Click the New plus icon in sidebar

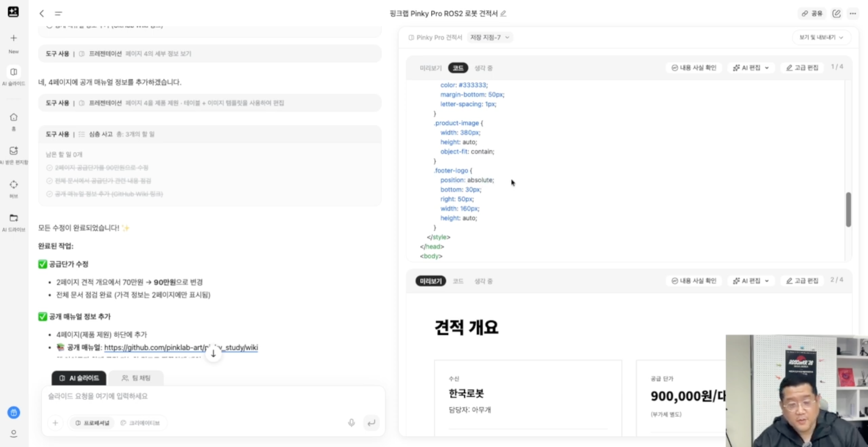pos(14,38)
